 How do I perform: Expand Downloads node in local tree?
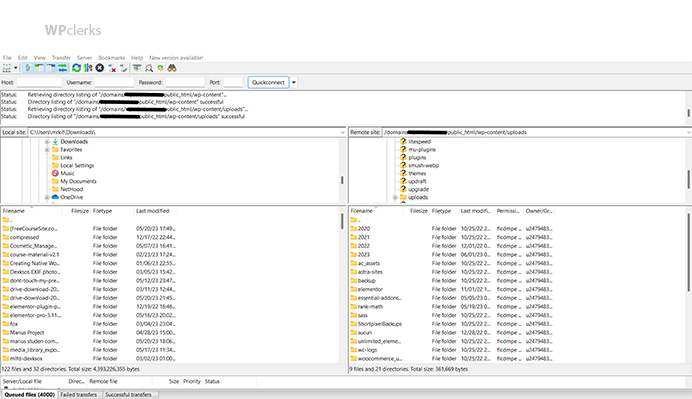pos(47,142)
